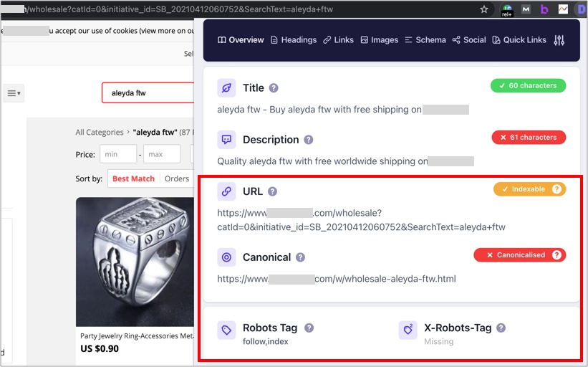This screenshot has height=367, width=588.
Task: Click the Canonical section target icon
Action: [226, 257]
